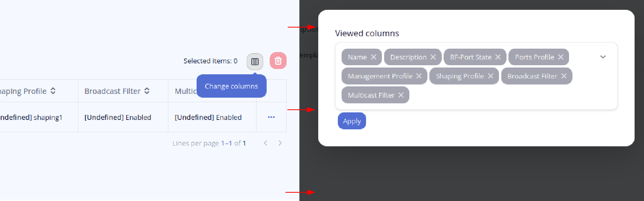Remove the Management Profile column tag
The image size is (644, 201).
click(419, 76)
